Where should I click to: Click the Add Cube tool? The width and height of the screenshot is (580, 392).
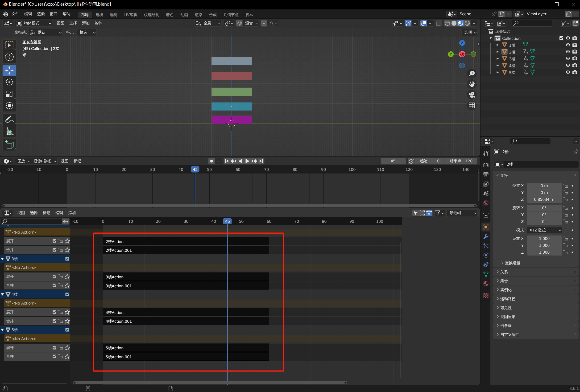click(9, 144)
